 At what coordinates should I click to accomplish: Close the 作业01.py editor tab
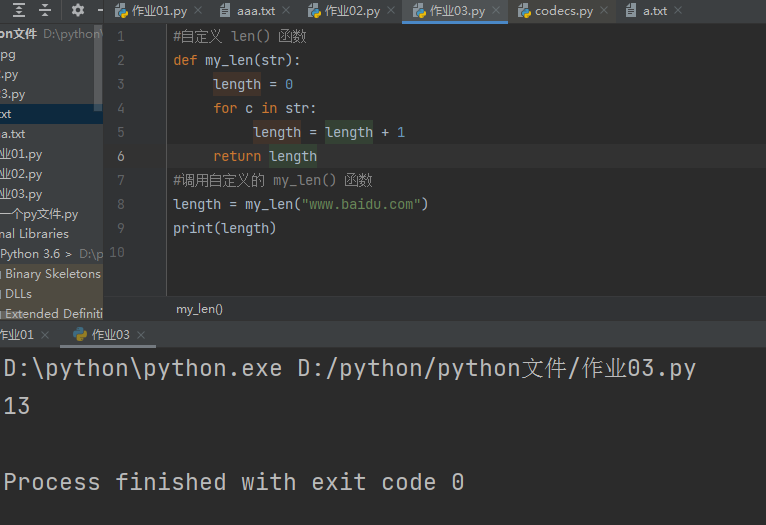pyautogui.click(x=197, y=11)
